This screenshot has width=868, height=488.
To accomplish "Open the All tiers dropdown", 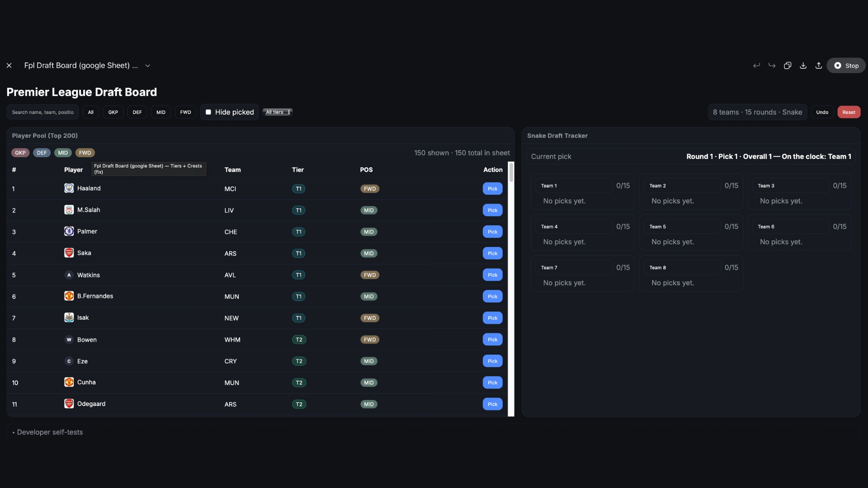I will click(x=278, y=112).
